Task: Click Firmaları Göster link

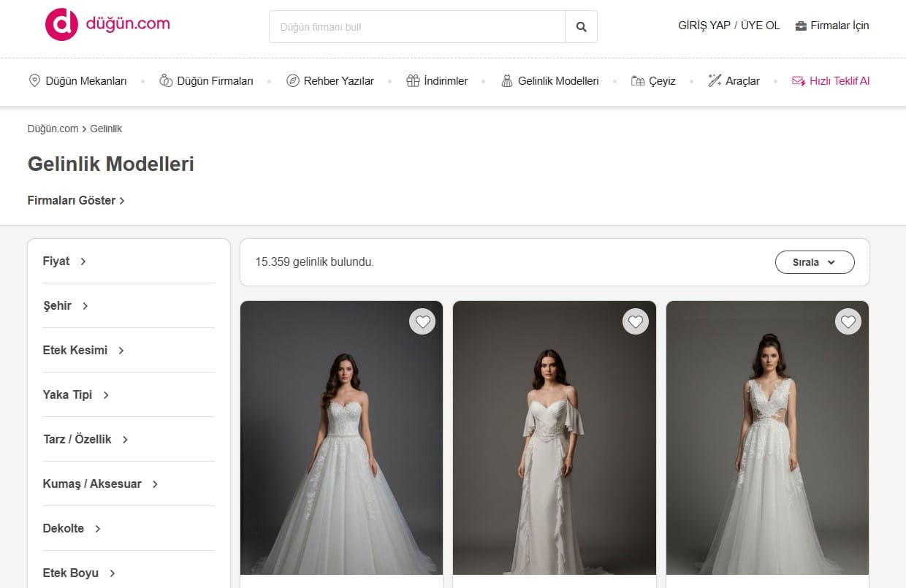Action: tap(76, 200)
